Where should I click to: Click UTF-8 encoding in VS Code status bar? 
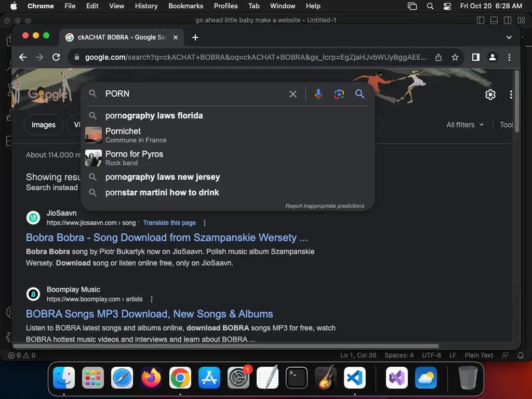coord(431,355)
